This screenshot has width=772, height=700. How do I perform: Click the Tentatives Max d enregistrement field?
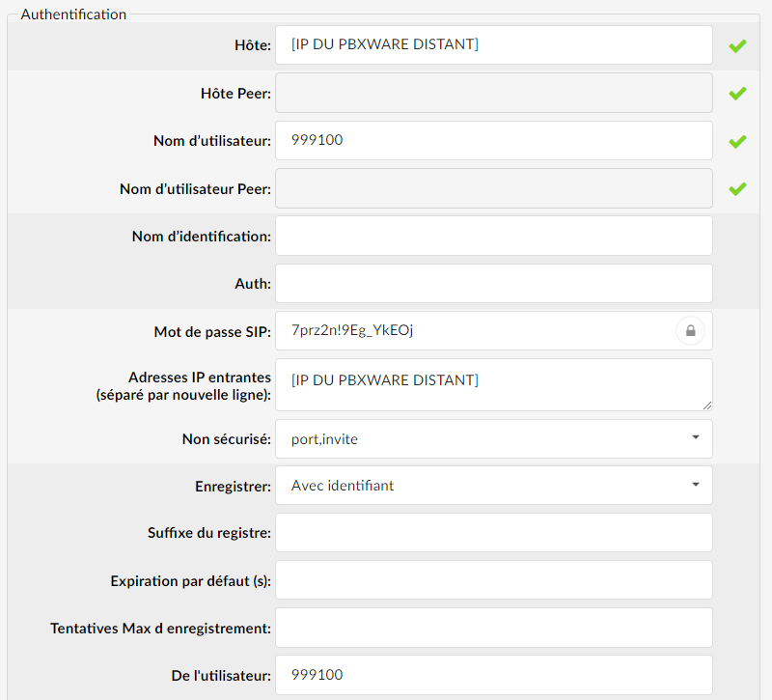(x=494, y=628)
